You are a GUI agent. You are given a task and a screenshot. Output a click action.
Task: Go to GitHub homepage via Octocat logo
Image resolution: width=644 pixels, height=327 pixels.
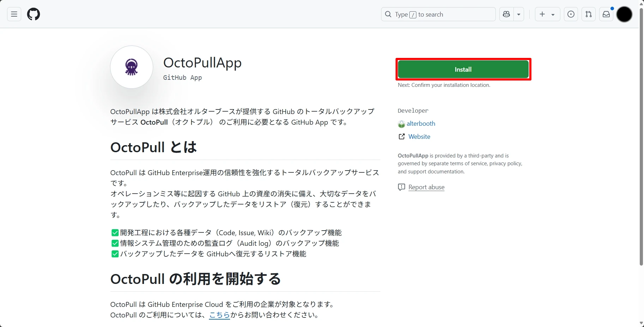click(x=34, y=14)
